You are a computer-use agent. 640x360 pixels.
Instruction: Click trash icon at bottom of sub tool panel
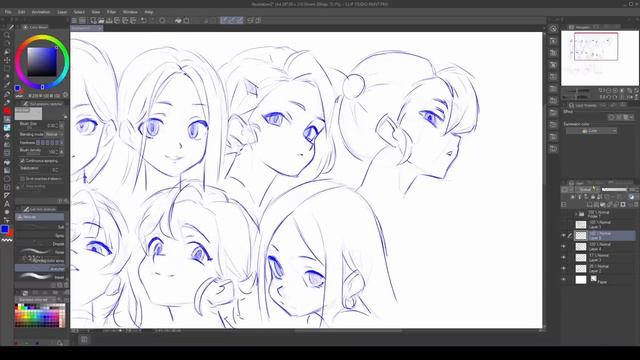point(66,285)
